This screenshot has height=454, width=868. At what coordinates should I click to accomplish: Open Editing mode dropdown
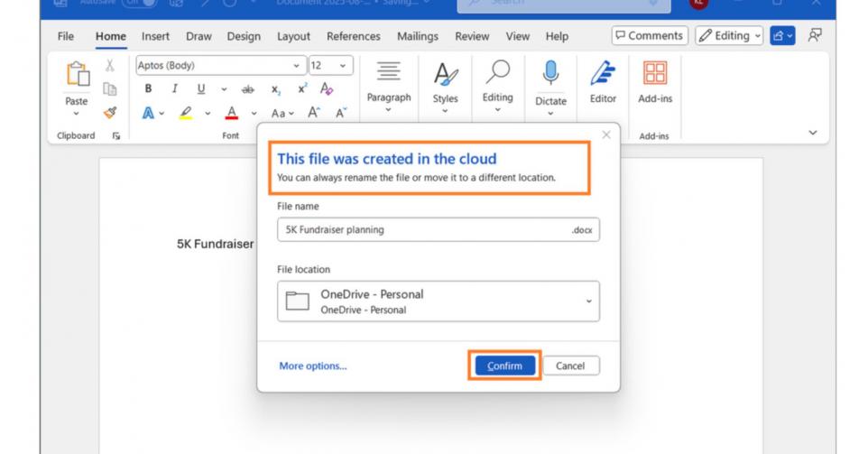pos(729,36)
